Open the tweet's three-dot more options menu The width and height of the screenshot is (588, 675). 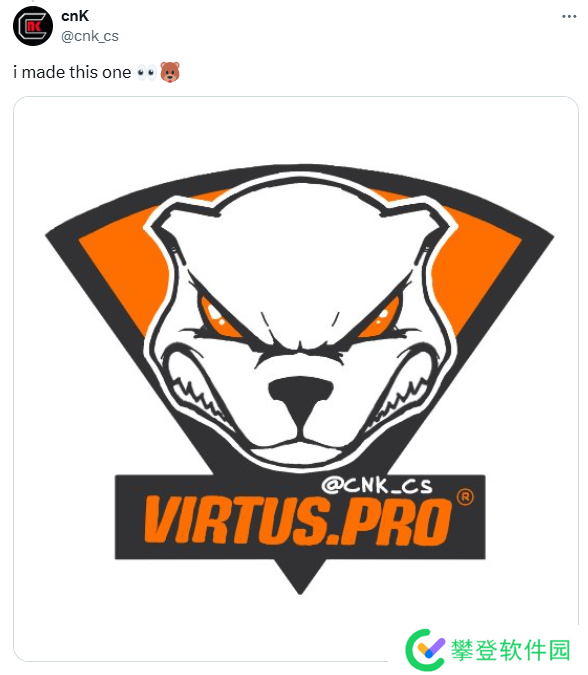[569, 16]
